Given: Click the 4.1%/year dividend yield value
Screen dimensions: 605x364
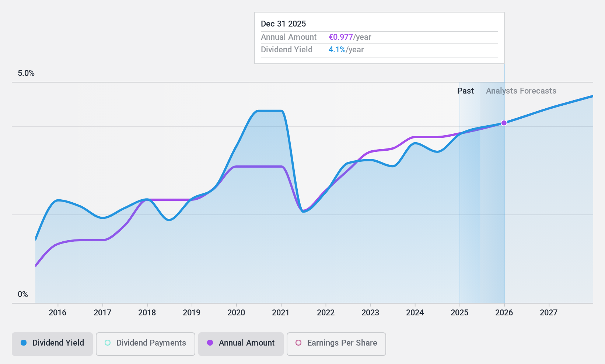Looking at the screenshot, I should (346, 50).
